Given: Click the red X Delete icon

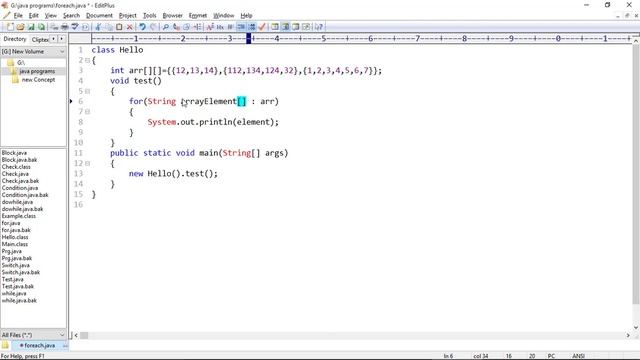Looking at the screenshot, I should (x=129, y=27).
